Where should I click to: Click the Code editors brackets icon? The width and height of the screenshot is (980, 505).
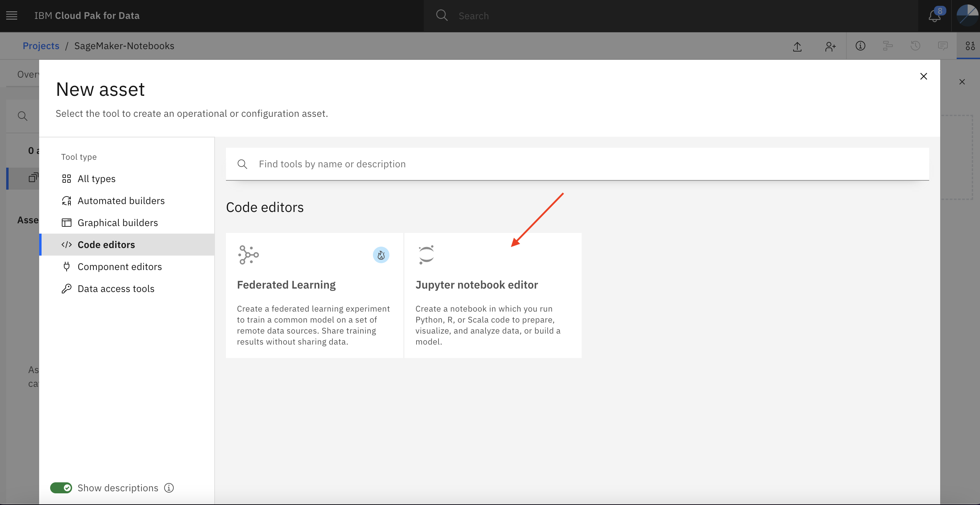67,245
